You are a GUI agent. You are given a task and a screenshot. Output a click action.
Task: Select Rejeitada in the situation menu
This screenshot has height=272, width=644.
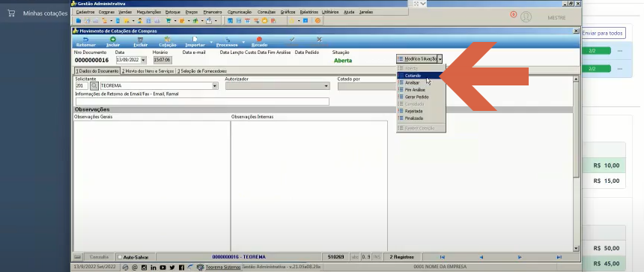point(420,111)
